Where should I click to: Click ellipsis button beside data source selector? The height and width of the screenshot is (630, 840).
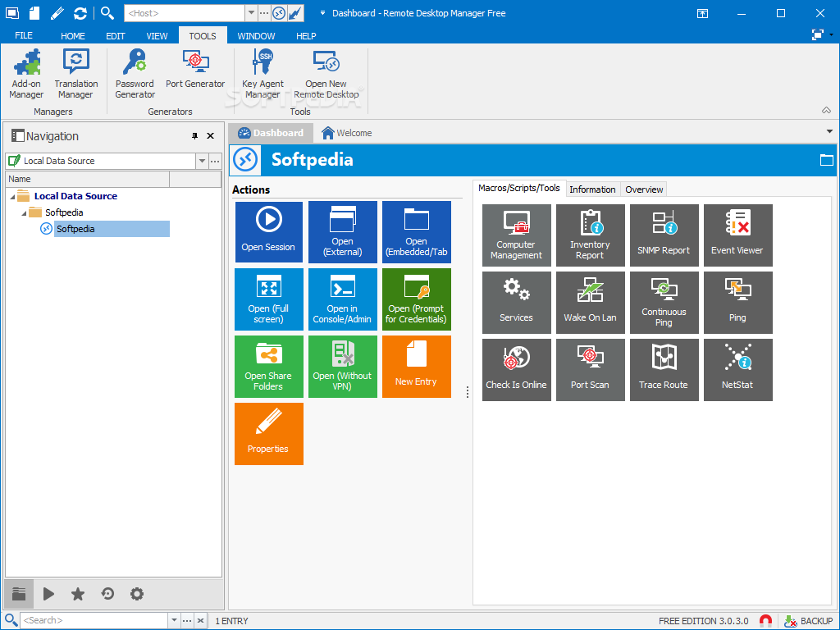click(x=215, y=161)
